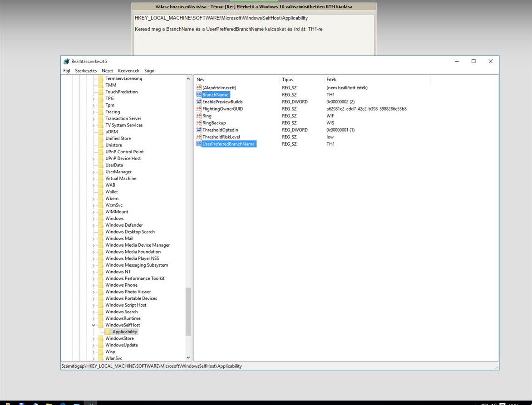The image size is (532, 405).
Task: Select the Windows Photo Viewer key
Action: click(x=128, y=292)
